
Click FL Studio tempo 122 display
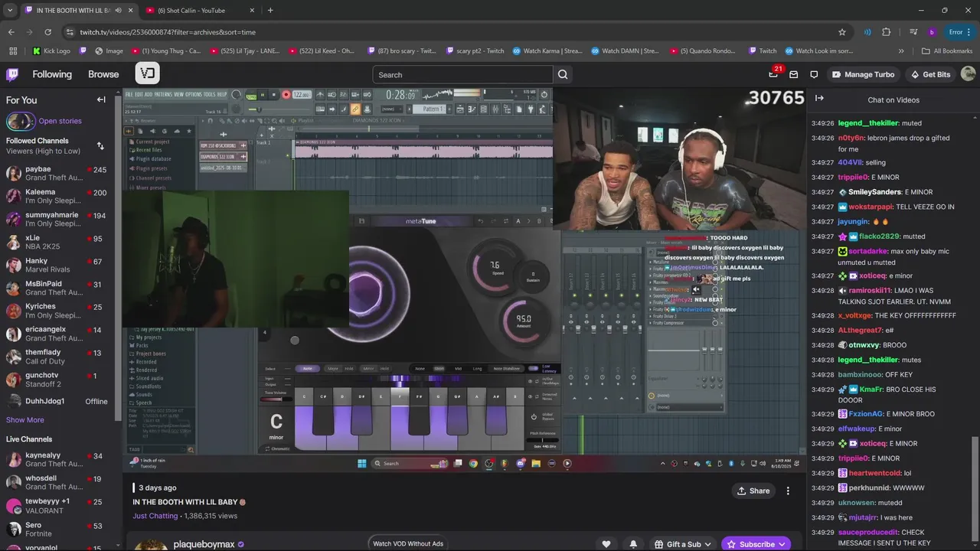point(302,95)
